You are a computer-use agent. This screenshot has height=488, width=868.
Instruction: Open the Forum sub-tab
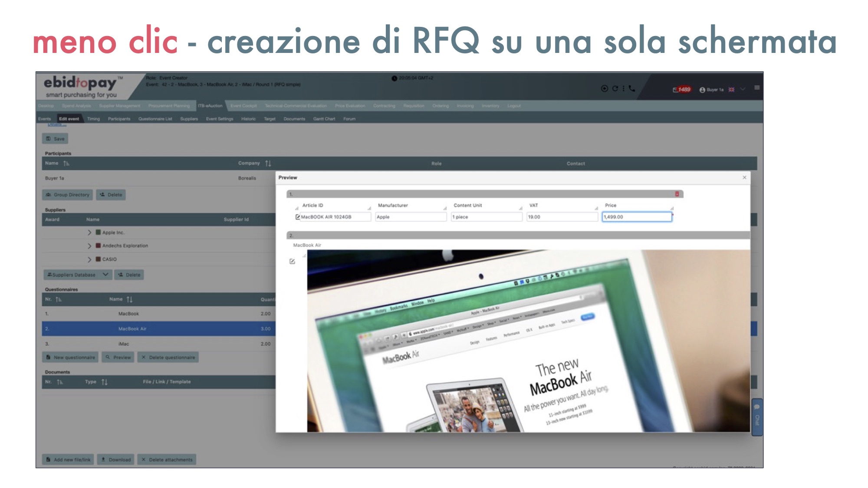[349, 119]
